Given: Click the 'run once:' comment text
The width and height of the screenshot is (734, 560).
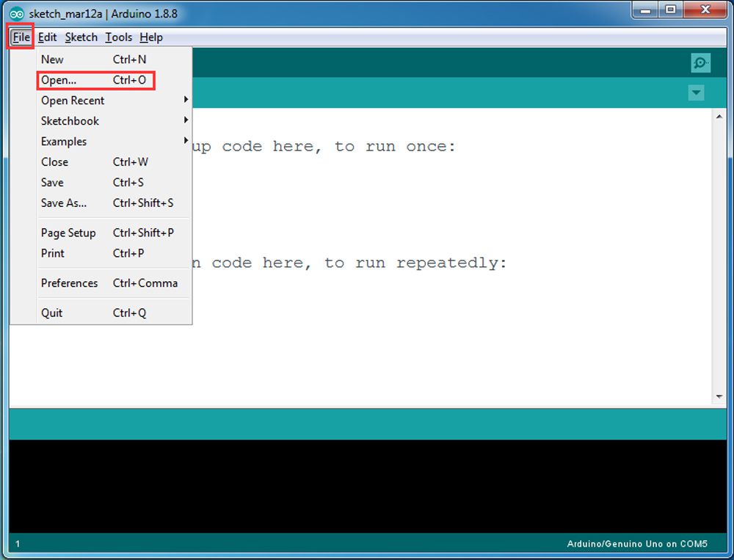Looking at the screenshot, I should [x=410, y=147].
